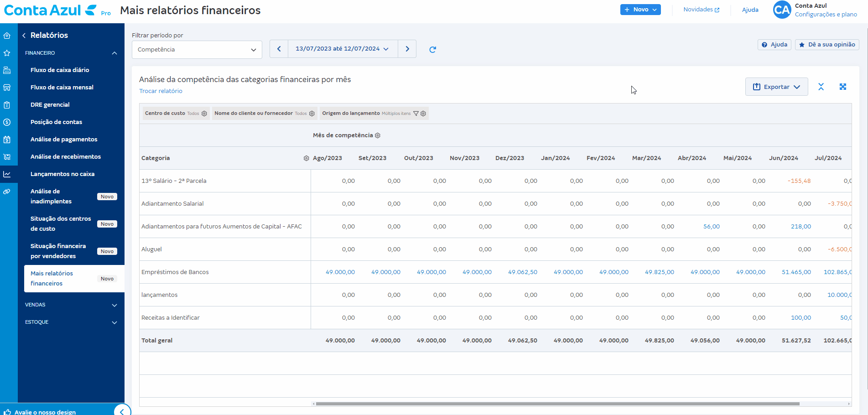Open the register icon below the star in rail

coord(7,70)
